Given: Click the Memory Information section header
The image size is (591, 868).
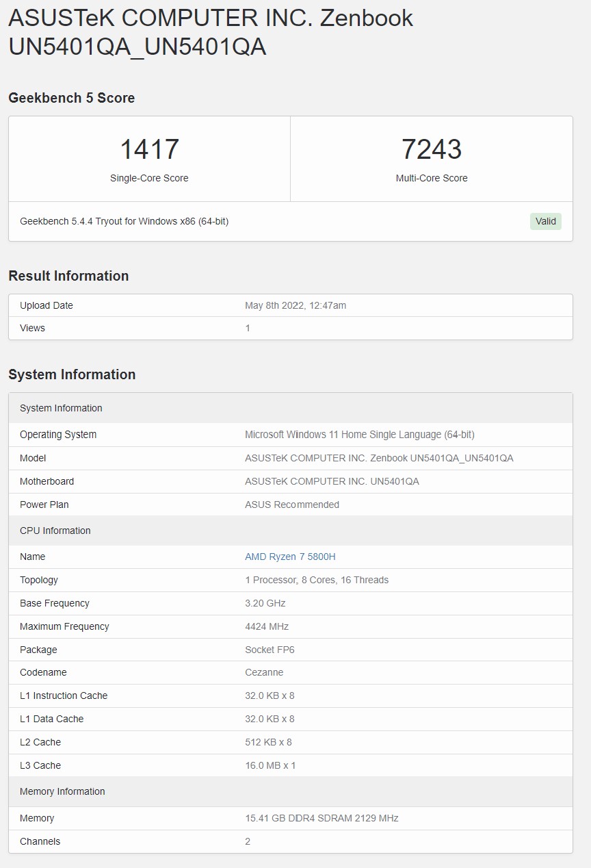Looking at the screenshot, I should (x=62, y=791).
